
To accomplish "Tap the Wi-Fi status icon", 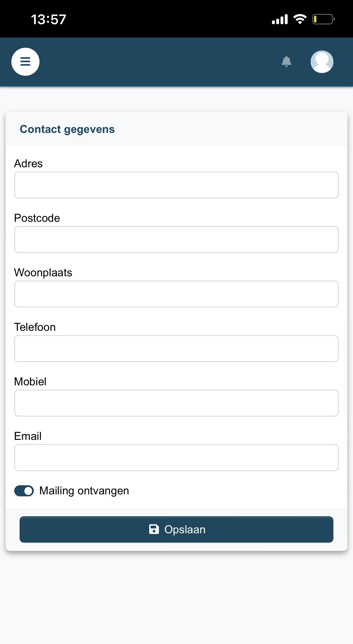I will (x=300, y=19).
